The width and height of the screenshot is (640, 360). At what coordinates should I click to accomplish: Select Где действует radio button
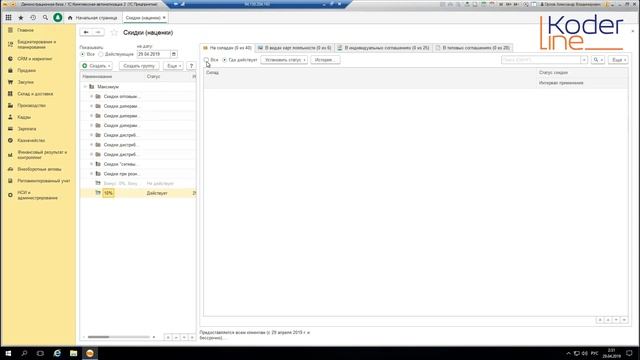click(x=224, y=60)
